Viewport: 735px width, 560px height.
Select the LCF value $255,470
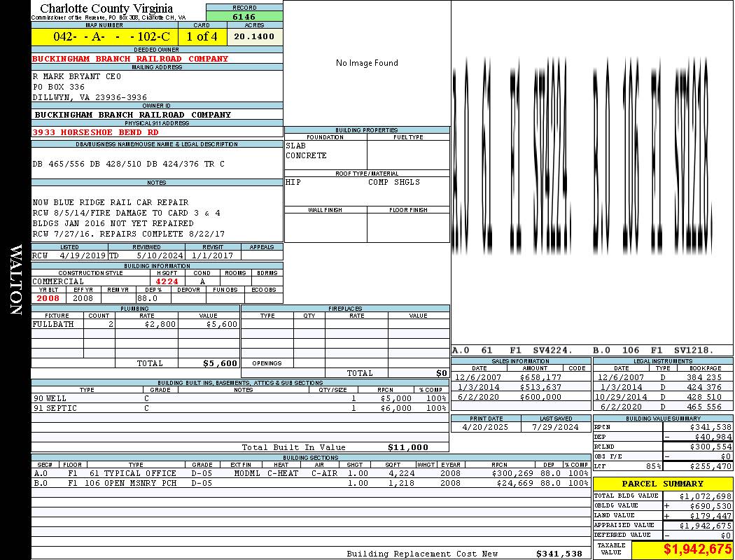[710, 467]
